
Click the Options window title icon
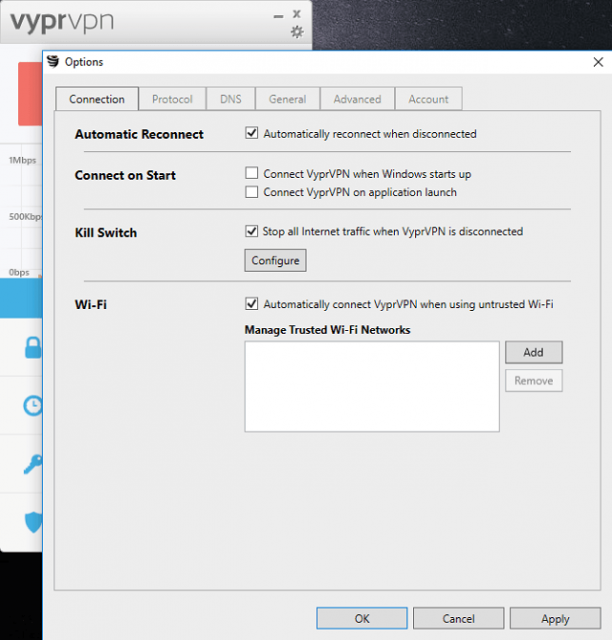coord(53,62)
